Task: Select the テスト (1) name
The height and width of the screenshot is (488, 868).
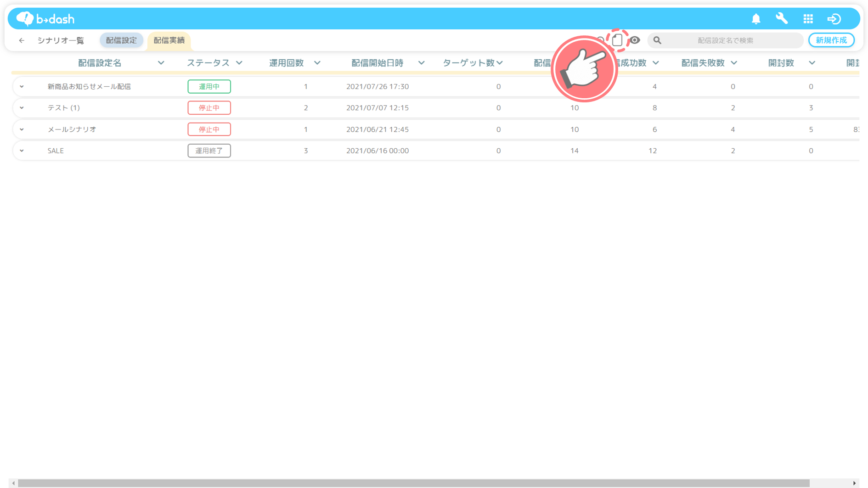Action: [63, 108]
